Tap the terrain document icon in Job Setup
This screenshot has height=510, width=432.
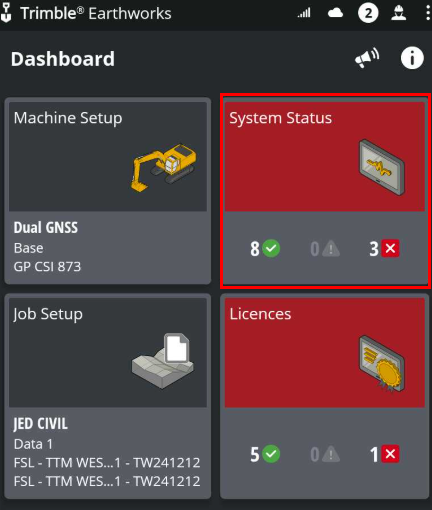(163, 361)
